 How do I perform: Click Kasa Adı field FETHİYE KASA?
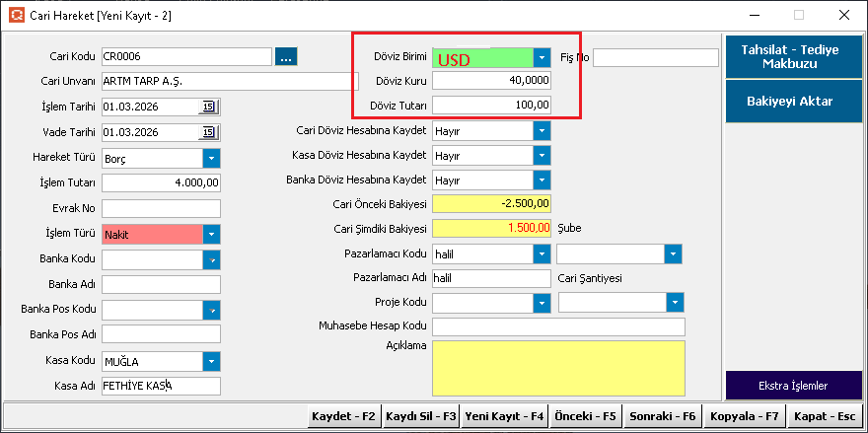(161, 386)
